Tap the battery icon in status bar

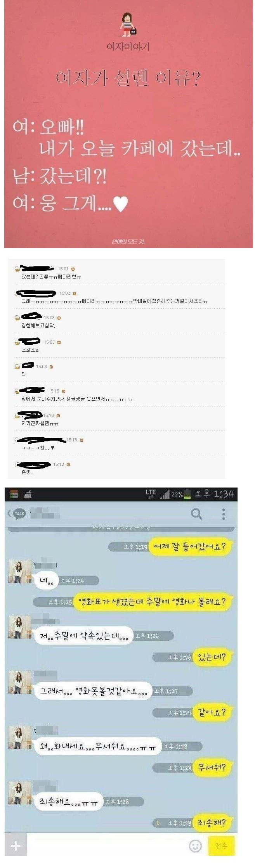pyautogui.click(x=187, y=494)
